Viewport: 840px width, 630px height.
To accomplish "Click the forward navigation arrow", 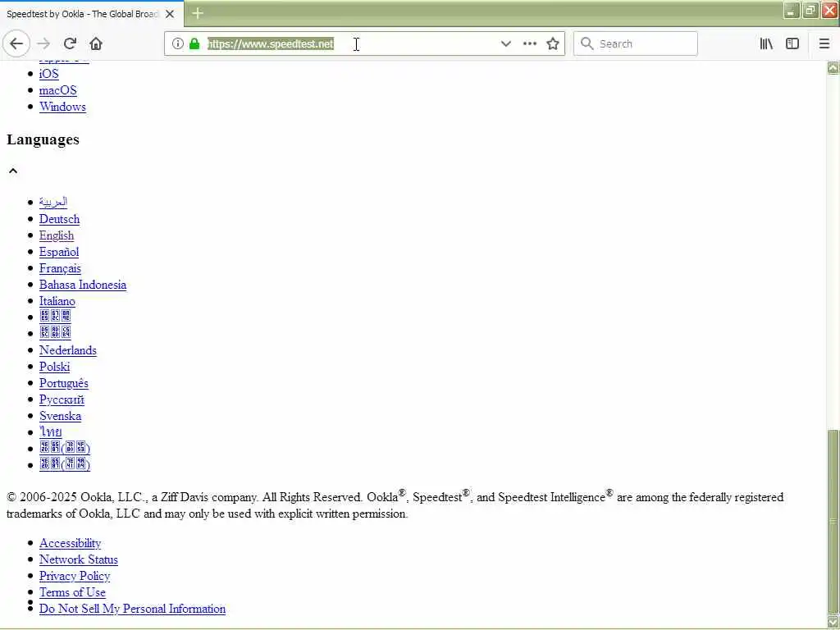I will 43,43.
